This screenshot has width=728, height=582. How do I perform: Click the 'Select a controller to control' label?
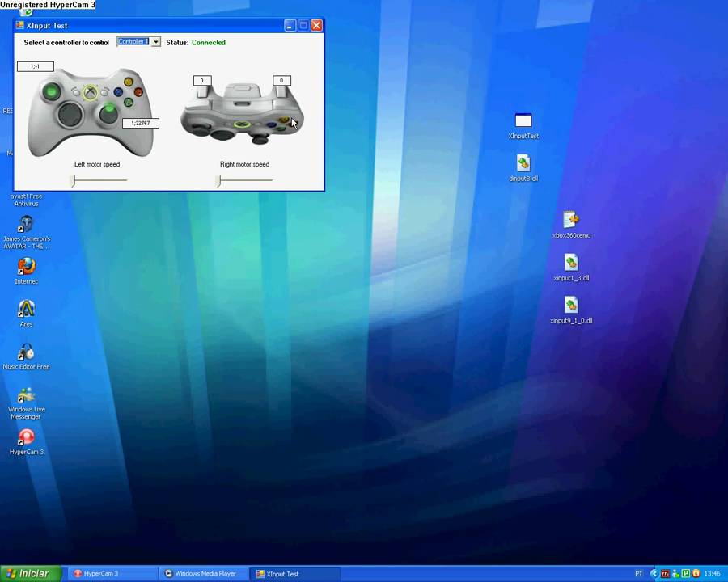point(66,42)
